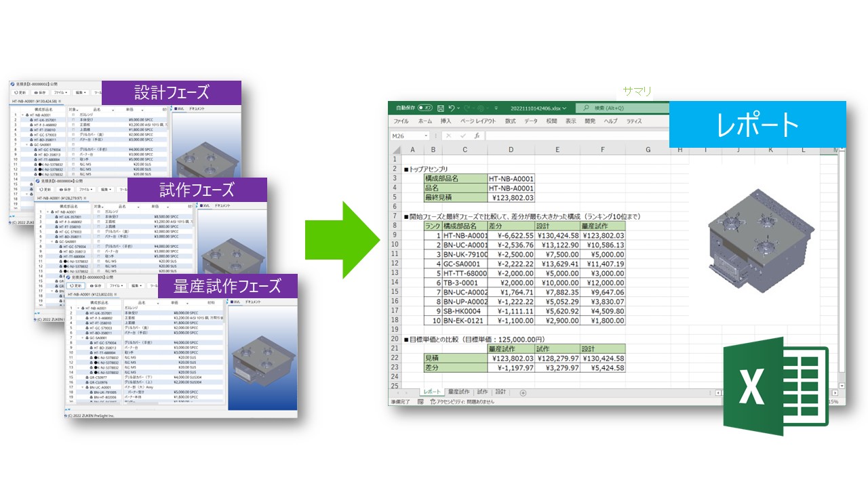Click the Undo arrow icon in Excel
868x488 pixels.
[x=452, y=108]
